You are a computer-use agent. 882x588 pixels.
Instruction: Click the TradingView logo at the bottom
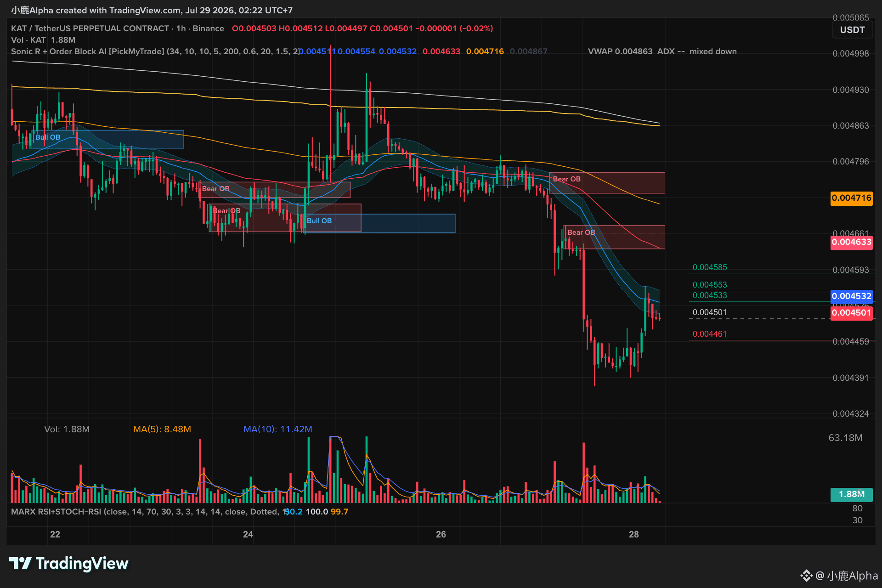pos(69,563)
